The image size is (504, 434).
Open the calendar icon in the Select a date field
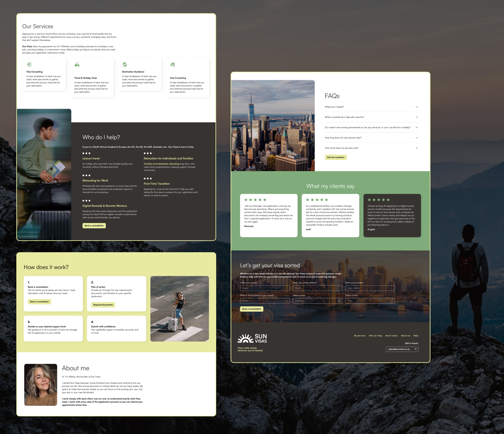[x=339, y=301]
